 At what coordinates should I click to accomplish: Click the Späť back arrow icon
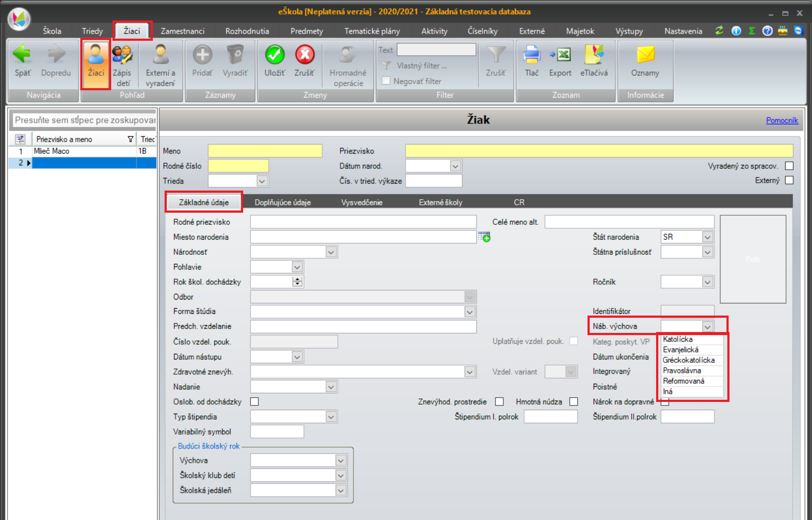(22, 54)
